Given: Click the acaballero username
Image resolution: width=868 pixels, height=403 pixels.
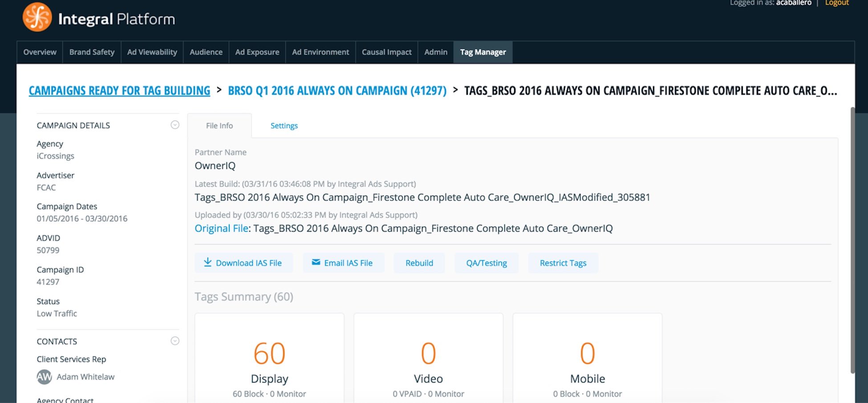Looking at the screenshot, I should point(794,3).
